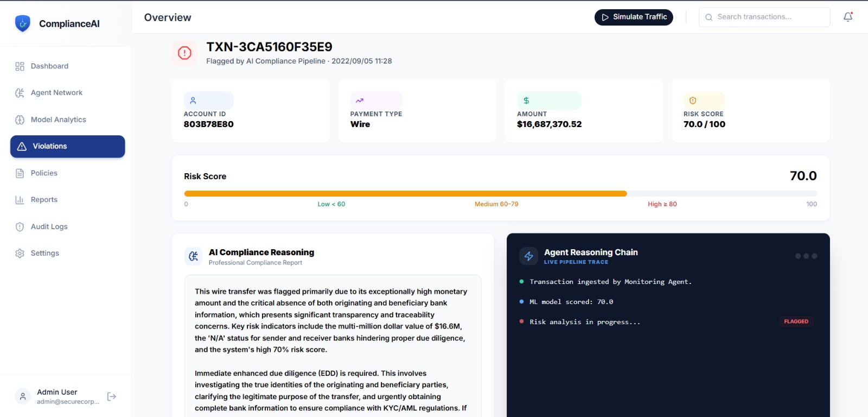Viewport: 868px width, 417px height.
Task: Select the Violations menu item
Action: coord(67,147)
